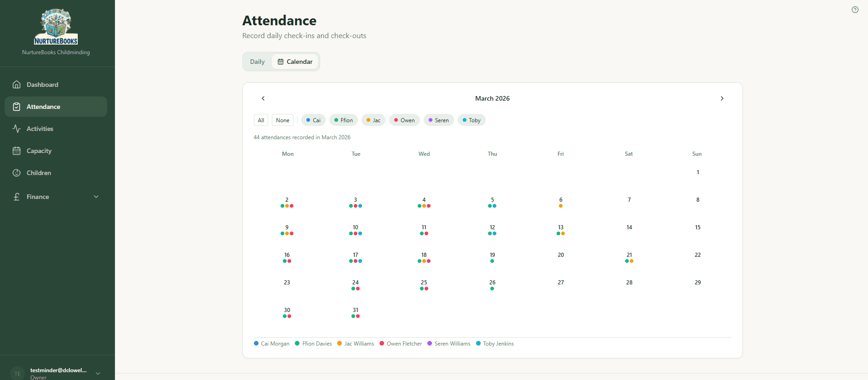The width and height of the screenshot is (868, 380).
Task: Click the All filter button
Action: point(261,120)
